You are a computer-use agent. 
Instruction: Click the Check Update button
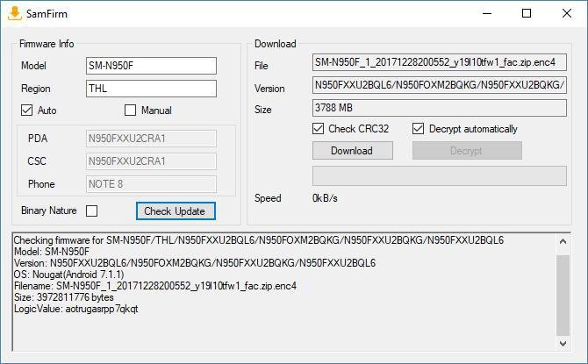click(x=176, y=211)
